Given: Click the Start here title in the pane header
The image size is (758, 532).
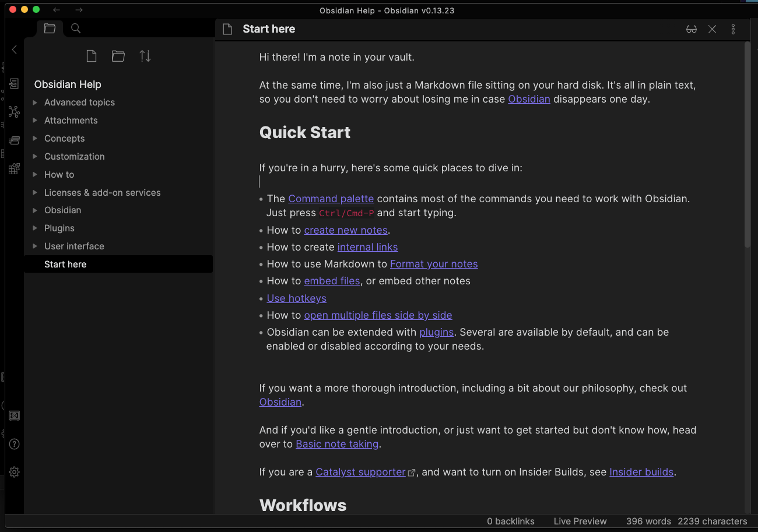Looking at the screenshot, I should point(269,29).
